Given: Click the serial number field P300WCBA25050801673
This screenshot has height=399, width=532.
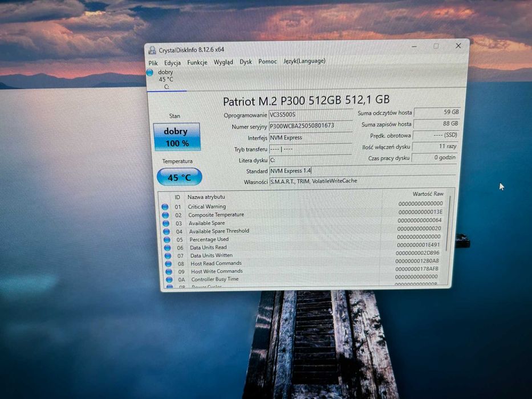Looking at the screenshot, I should 310,126.
